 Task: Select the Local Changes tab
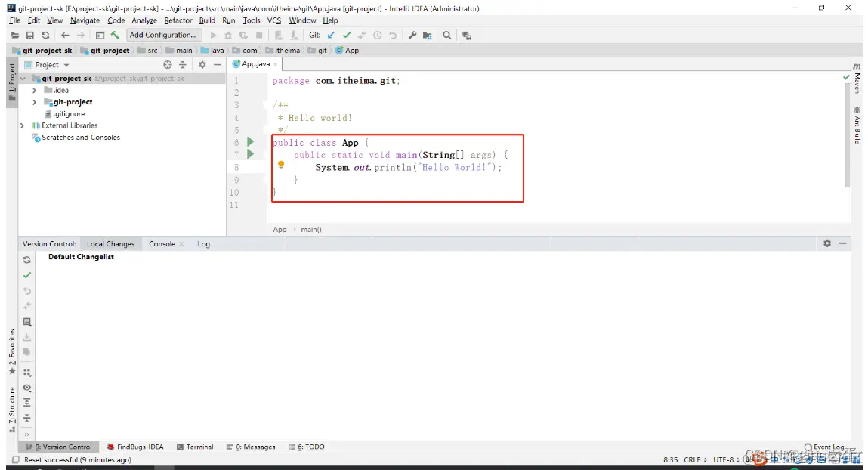[110, 243]
